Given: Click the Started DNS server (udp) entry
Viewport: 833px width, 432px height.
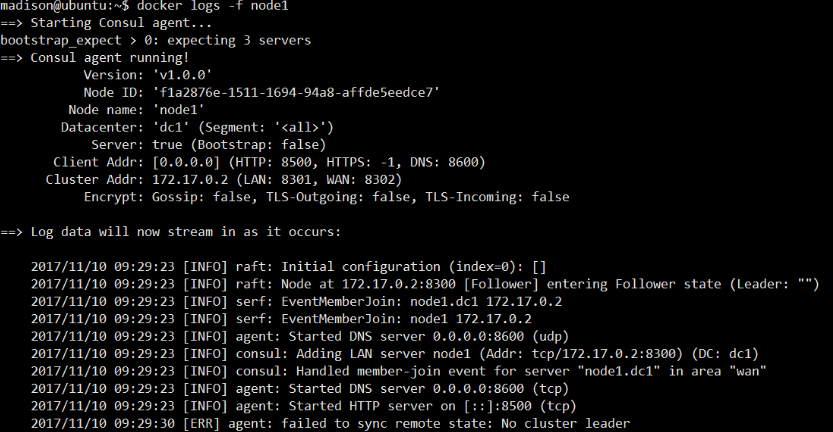Looking at the screenshot, I should (x=300, y=336).
